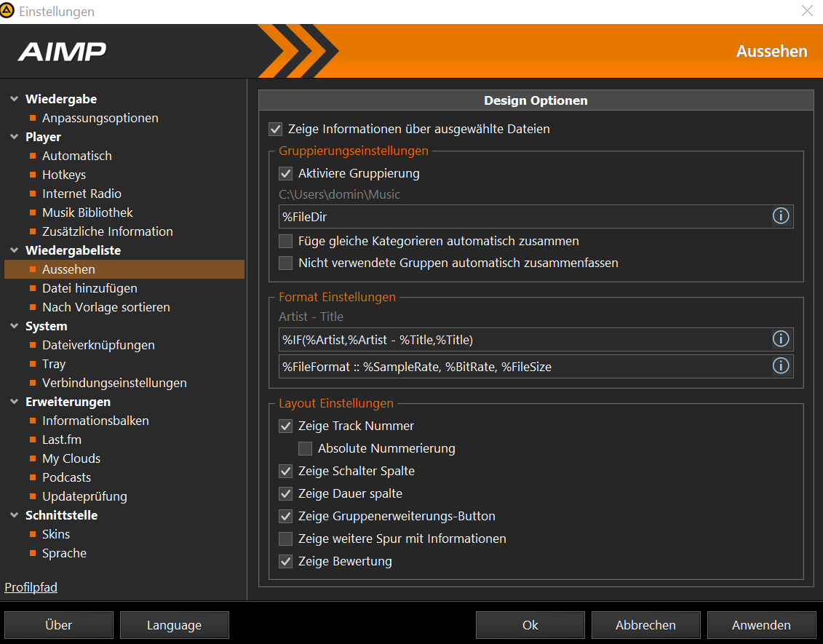823x644 pixels.
Task: Open Musik Bibliothek settings
Action: [87, 212]
